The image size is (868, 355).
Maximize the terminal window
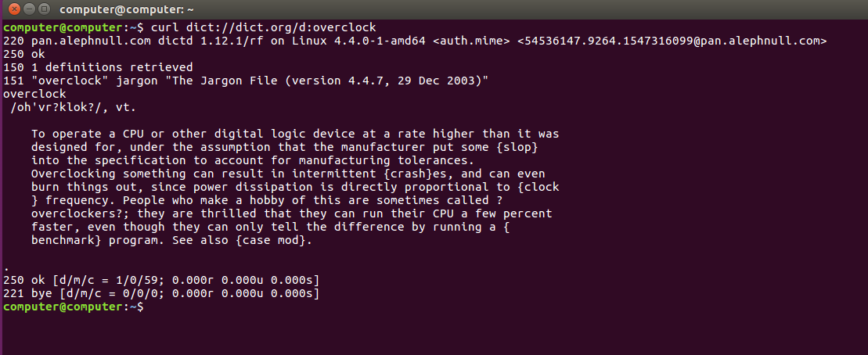click(45, 9)
